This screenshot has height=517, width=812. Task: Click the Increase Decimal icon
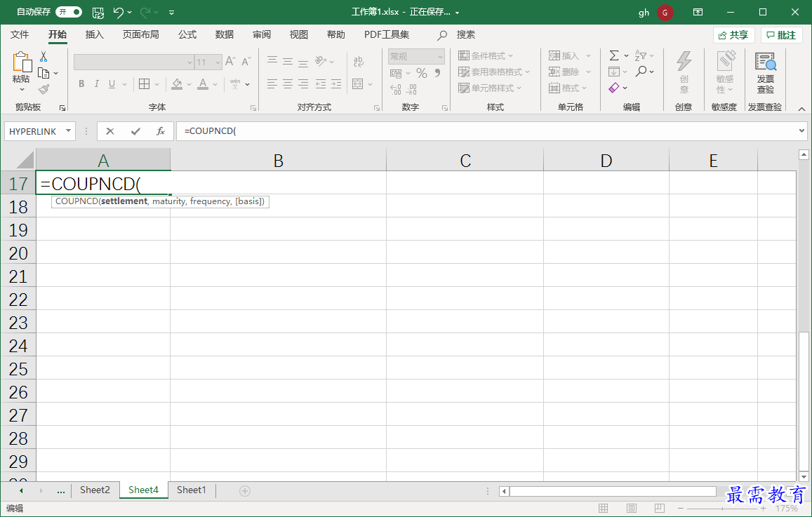(396, 90)
